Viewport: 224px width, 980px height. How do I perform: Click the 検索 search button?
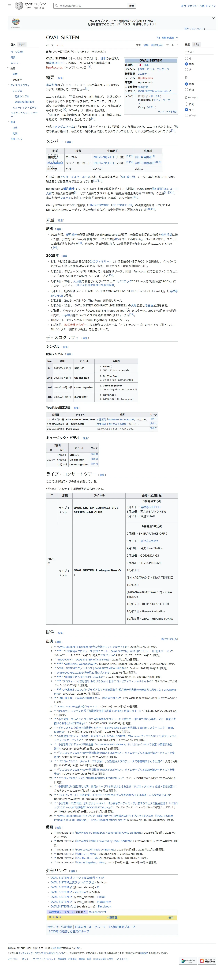coord(131,6)
